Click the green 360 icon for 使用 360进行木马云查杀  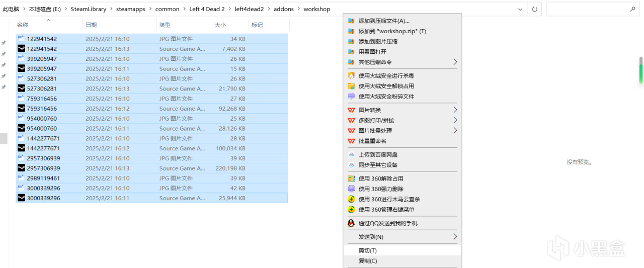pos(351,199)
